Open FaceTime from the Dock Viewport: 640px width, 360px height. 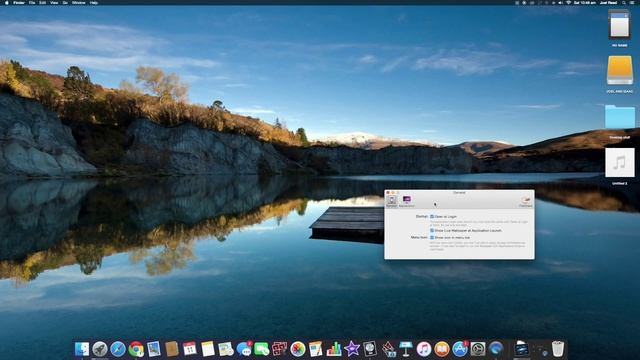pos(262,349)
